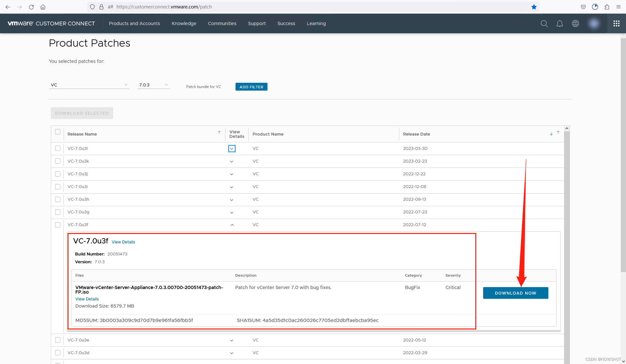Check the VC-7.0u3k row checkbox

58,161
